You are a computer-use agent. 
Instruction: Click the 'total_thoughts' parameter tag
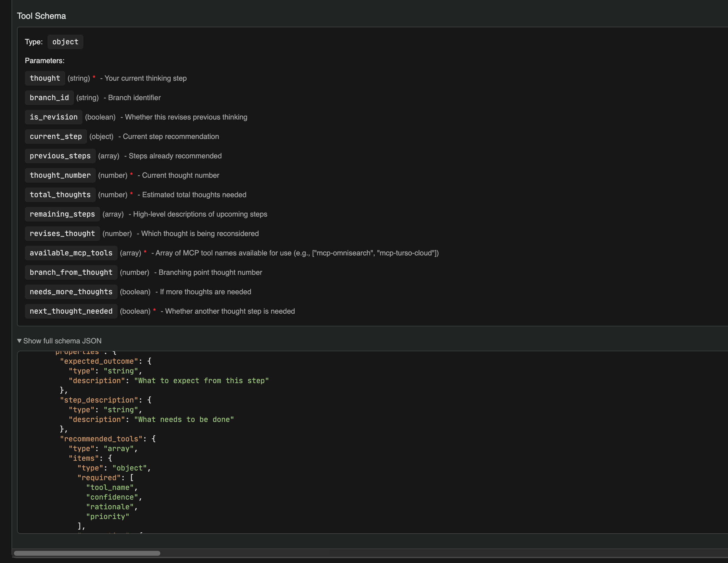60,195
